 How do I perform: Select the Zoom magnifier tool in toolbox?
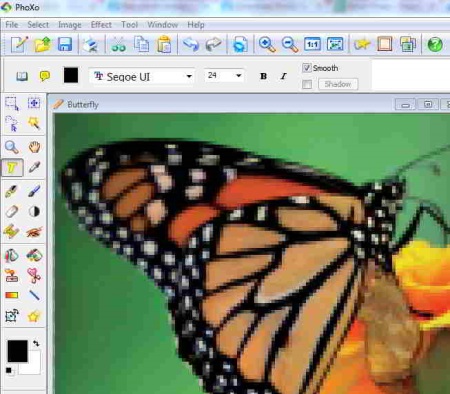pos(12,147)
